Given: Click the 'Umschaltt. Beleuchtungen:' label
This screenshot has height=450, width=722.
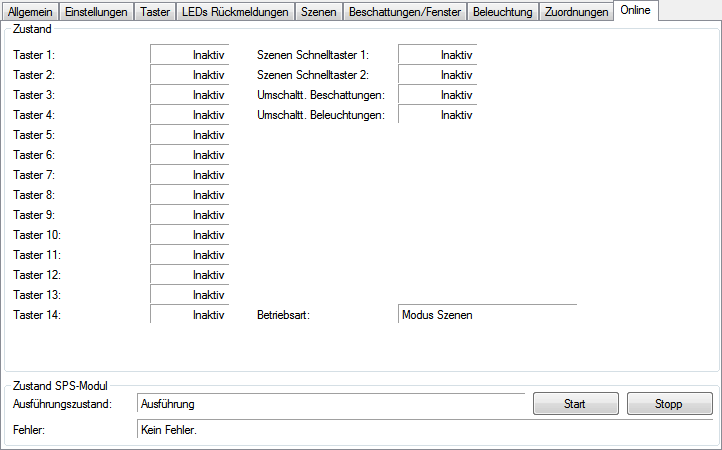Looking at the screenshot, I should [321, 115].
